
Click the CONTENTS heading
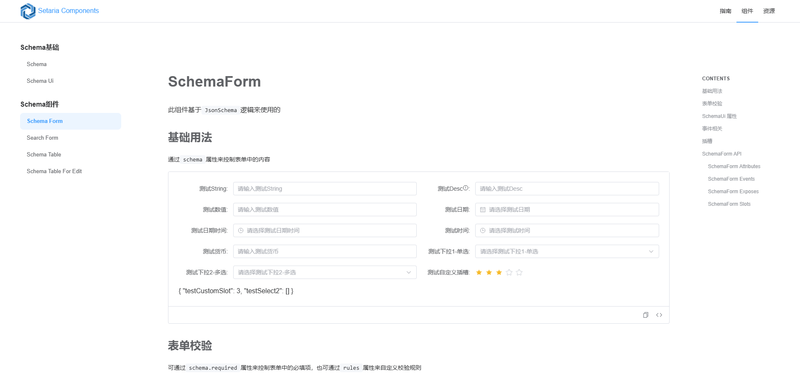pos(716,79)
